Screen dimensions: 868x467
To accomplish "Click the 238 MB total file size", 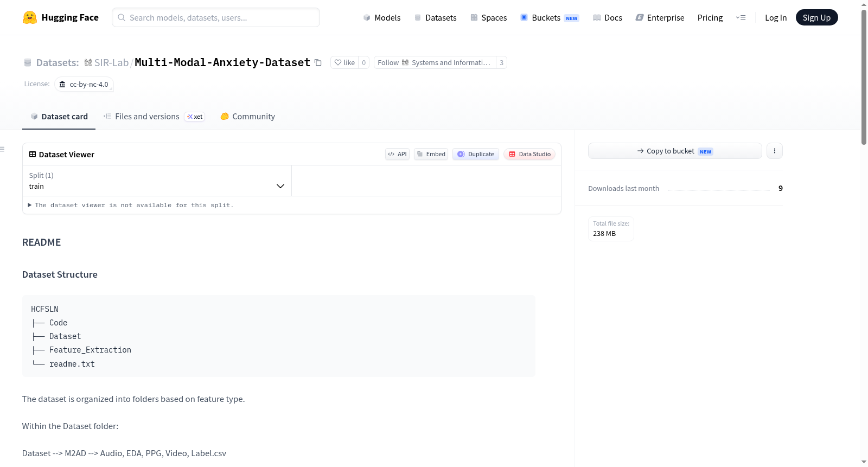I will pyautogui.click(x=604, y=234).
